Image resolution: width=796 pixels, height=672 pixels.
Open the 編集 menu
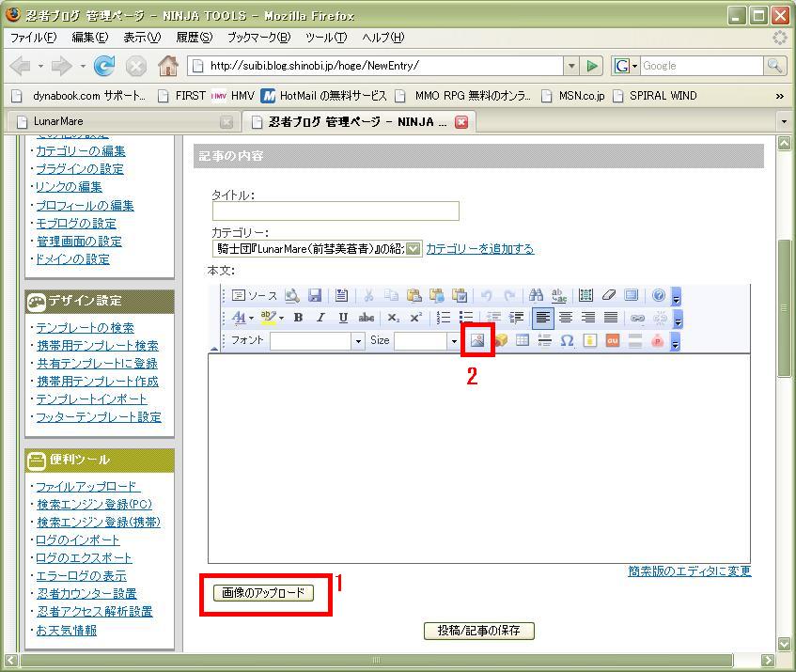tap(90, 38)
